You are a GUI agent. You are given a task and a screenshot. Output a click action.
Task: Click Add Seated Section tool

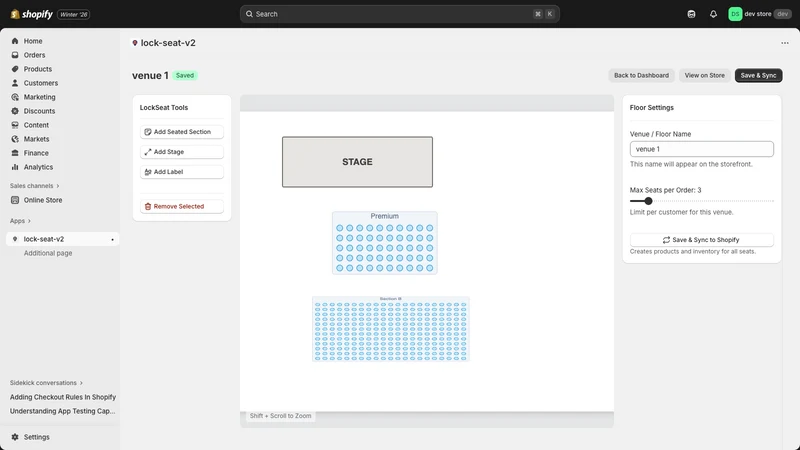[x=182, y=132]
